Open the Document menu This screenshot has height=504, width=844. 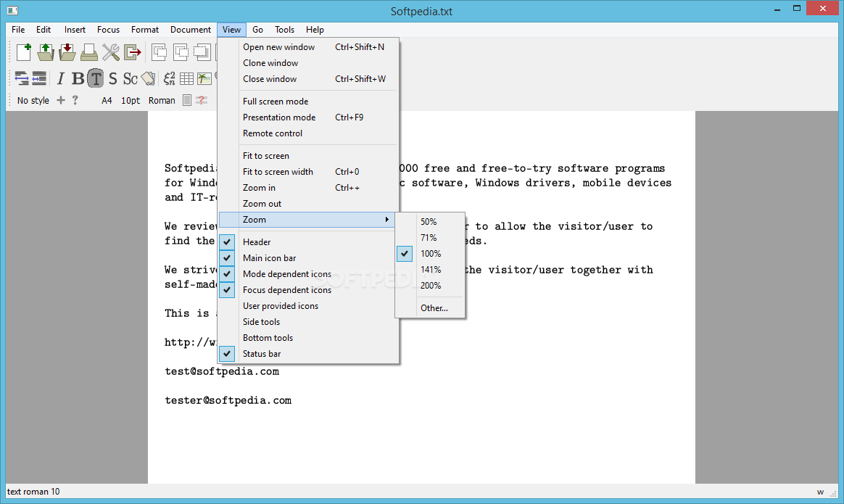point(191,30)
